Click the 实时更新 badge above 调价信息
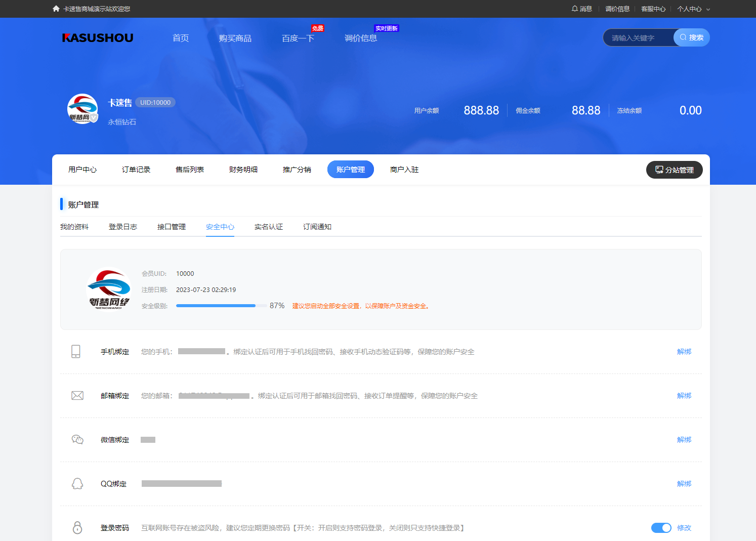Viewport: 756px width, 541px height. tap(387, 28)
